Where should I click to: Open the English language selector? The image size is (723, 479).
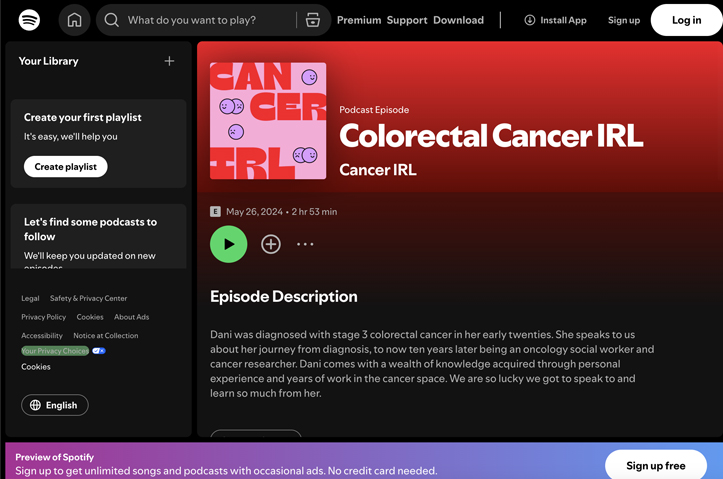pyautogui.click(x=54, y=405)
